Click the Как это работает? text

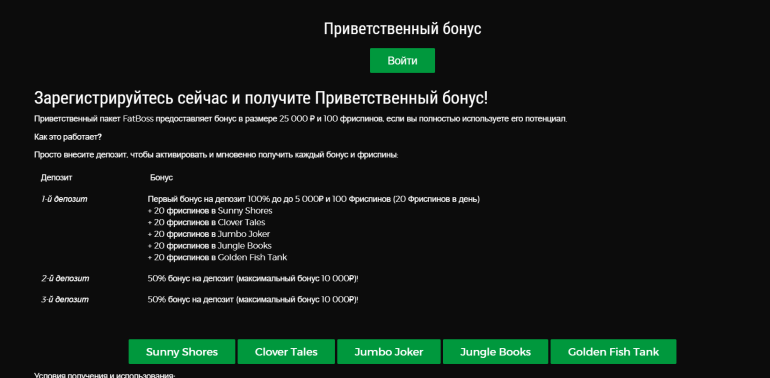pos(68,136)
